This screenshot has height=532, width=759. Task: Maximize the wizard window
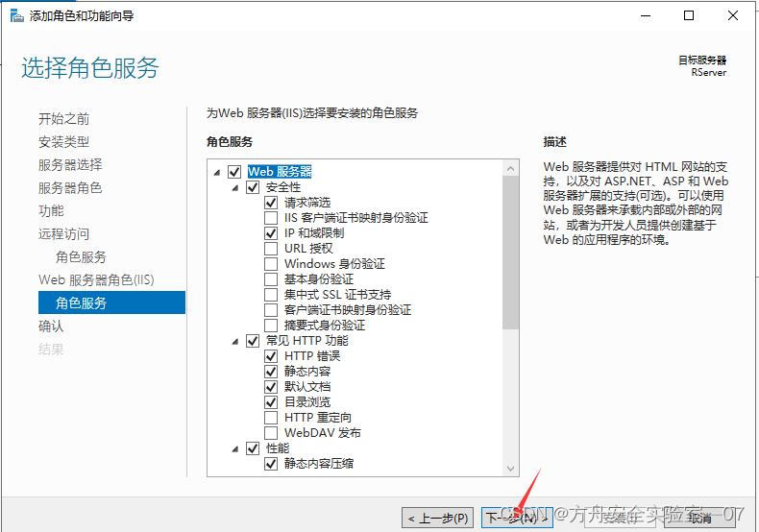point(689,15)
